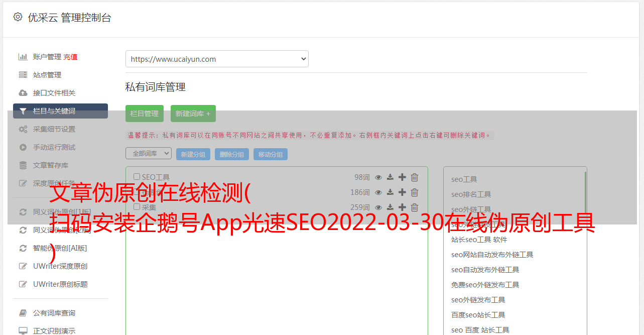Image resolution: width=644 pixels, height=335 pixels.
Task: Click the 新建分组 button
Action: coord(193,154)
